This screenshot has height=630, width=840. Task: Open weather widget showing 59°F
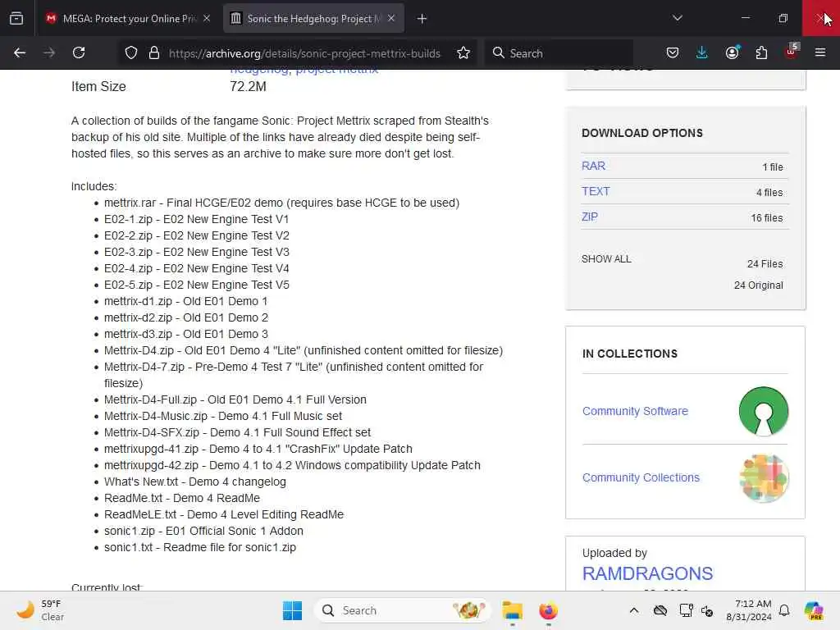point(40,610)
